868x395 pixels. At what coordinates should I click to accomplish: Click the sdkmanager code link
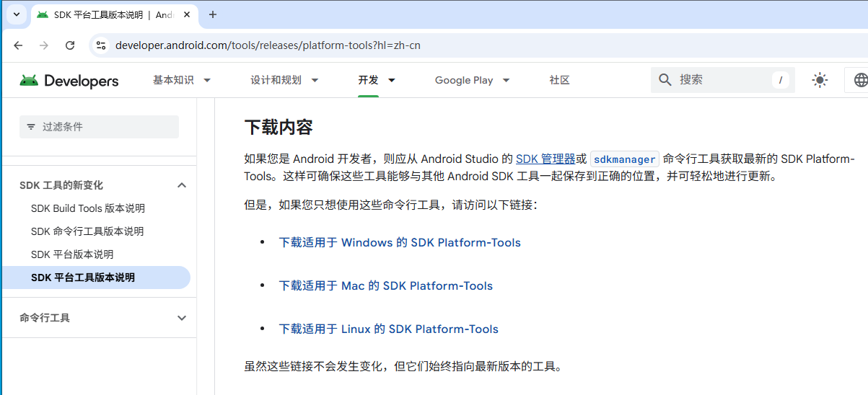625,159
